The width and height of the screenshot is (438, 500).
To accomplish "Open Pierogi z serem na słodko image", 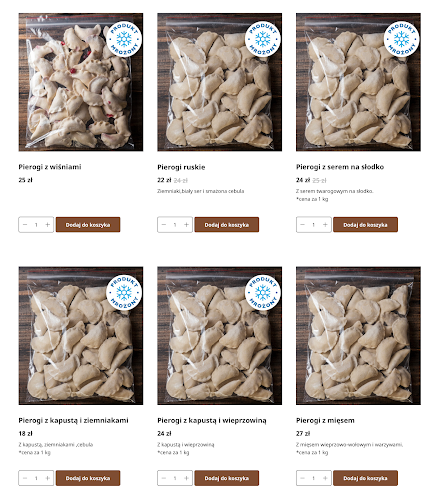I will click(x=358, y=82).
